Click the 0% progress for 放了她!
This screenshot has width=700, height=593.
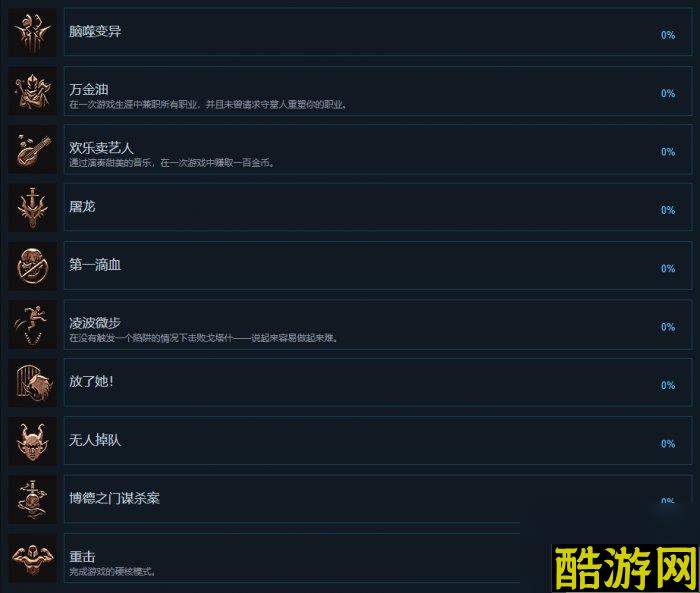[668, 385]
